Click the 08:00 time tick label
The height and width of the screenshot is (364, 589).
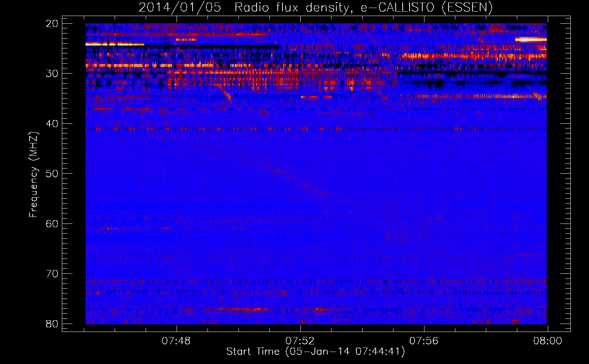[548, 341]
